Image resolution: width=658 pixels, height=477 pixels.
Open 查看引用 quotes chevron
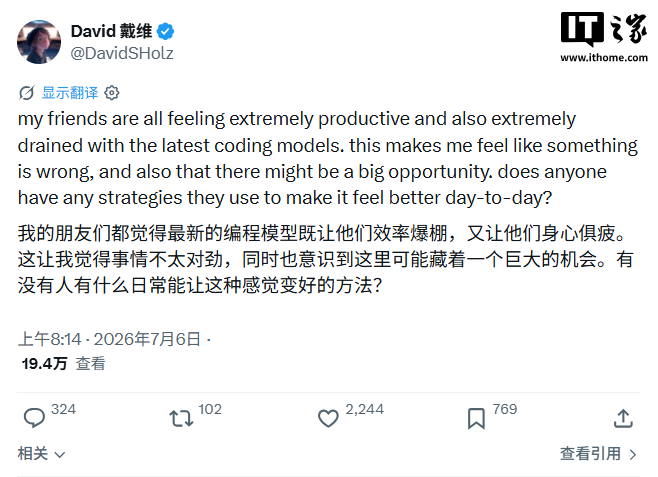tap(598, 454)
